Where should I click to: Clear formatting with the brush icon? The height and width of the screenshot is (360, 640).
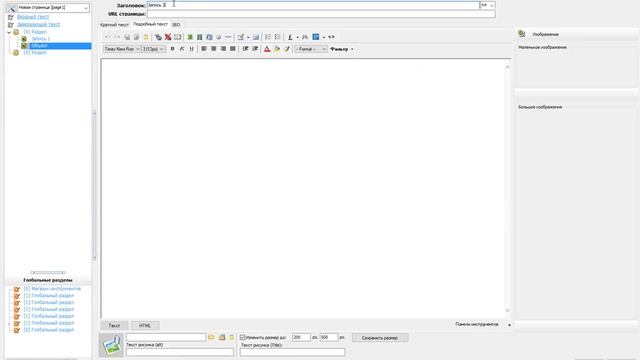coord(287,49)
